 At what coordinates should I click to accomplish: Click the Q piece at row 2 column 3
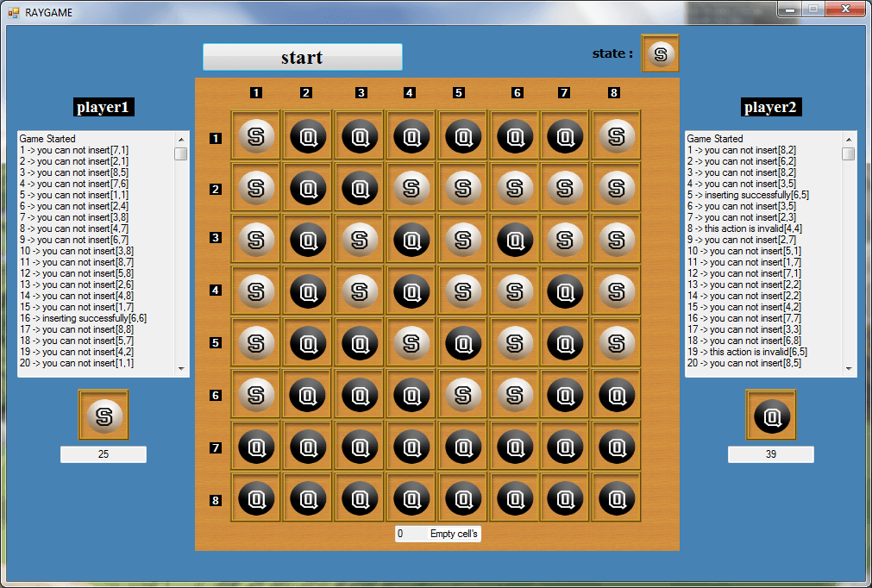[360, 189]
